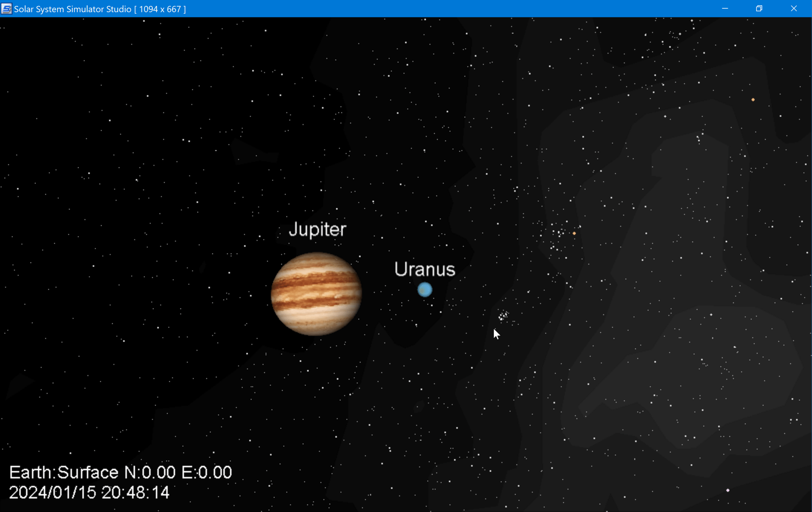Click the N:0.00 latitude readout
The image size is (812, 512).
150,473
